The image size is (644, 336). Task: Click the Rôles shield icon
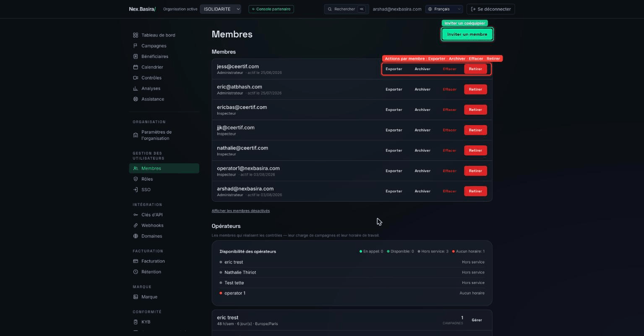tap(136, 179)
